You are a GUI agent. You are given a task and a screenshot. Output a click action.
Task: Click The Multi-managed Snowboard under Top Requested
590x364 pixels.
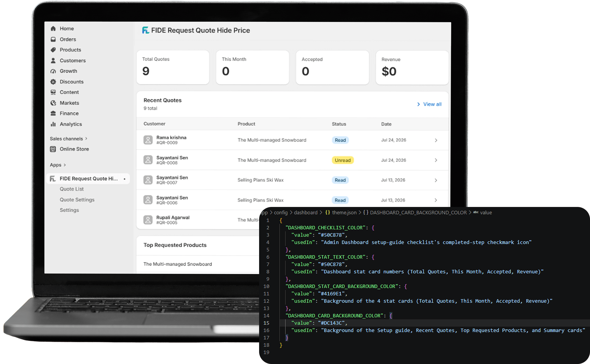click(178, 264)
